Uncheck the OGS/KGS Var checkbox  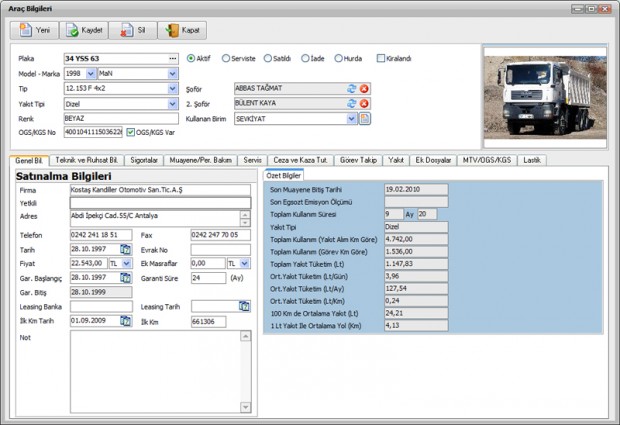coord(130,132)
